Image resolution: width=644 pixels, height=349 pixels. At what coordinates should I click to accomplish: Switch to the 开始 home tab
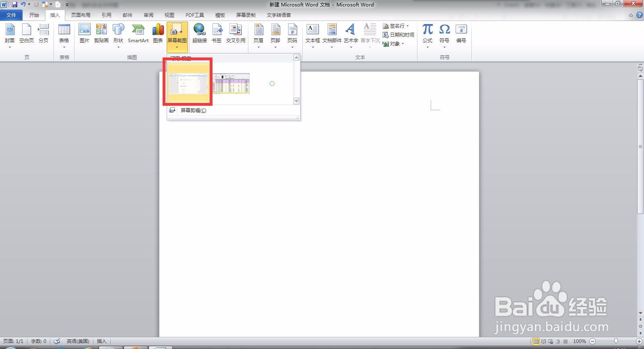pyautogui.click(x=34, y=15)
